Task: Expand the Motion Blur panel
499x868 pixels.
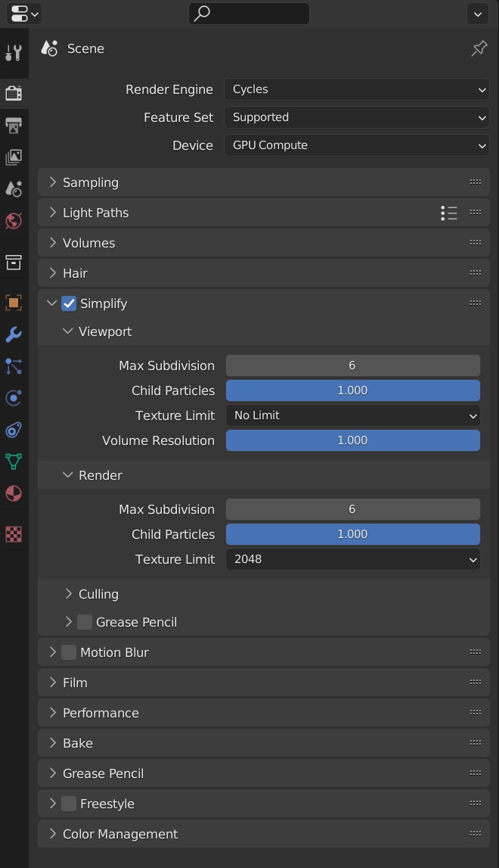Action: (52, 652)
